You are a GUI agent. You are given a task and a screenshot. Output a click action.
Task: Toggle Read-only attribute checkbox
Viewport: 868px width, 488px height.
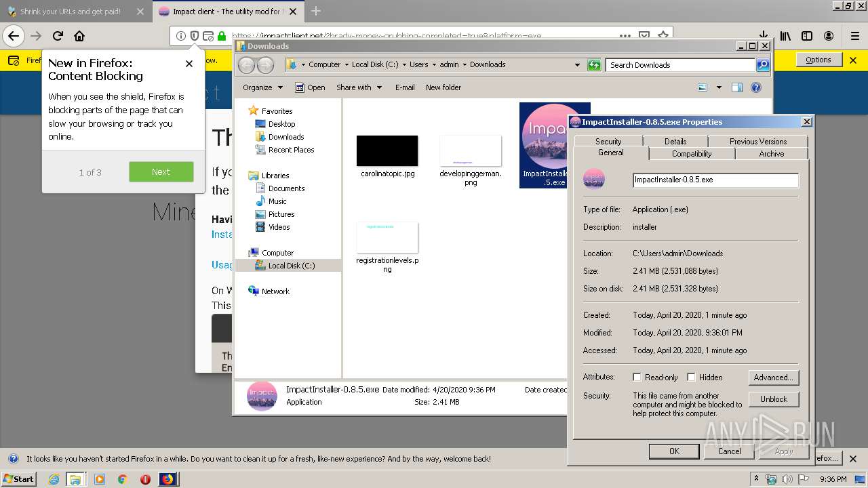click(637, 378)
